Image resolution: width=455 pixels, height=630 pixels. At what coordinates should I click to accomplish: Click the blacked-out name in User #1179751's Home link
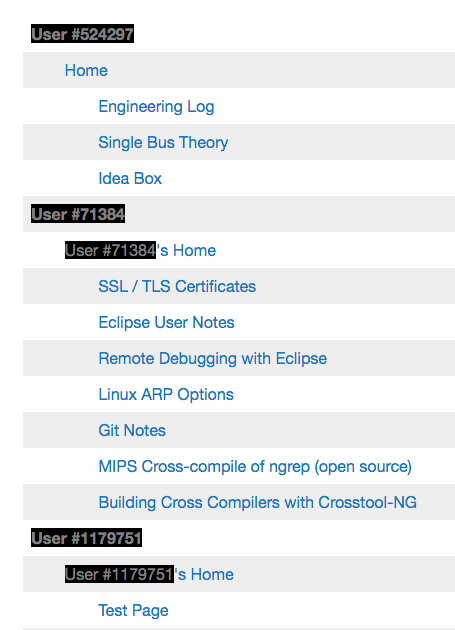point(119,574)
